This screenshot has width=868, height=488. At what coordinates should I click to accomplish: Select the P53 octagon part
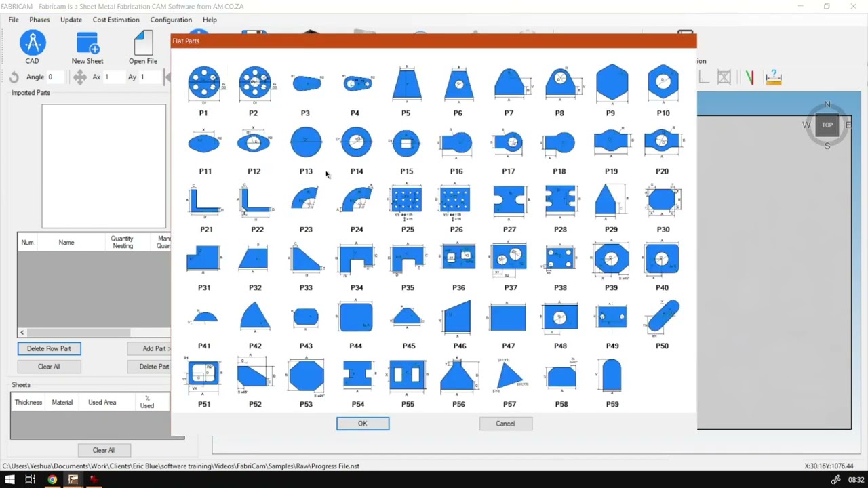[x=306, y=376]
